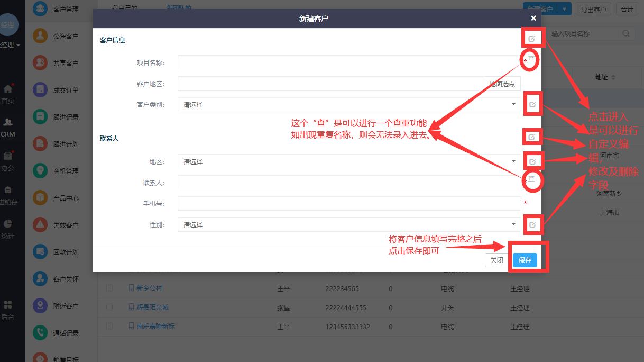The image size is (644, 362).
Task: Open 通话记录 in the sidebar
Action: (56, 333)
